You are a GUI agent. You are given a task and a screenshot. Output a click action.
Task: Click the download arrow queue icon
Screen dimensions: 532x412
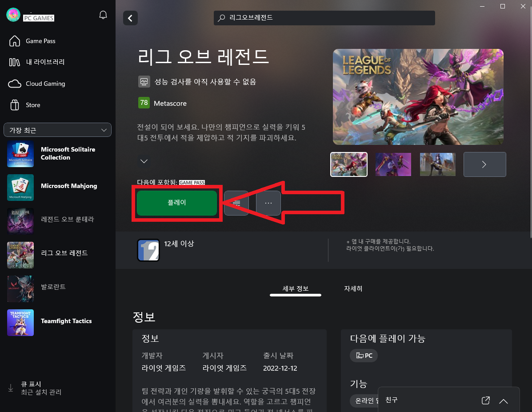[x=11, y=388]
